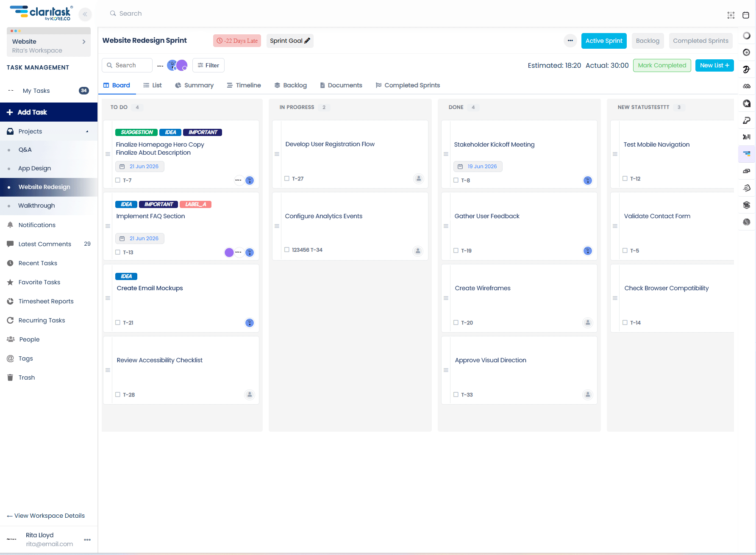The width and height of the screenshot is (756, 555).
Task: Click the stacked layers icon in right rail
Action: point(747,205)
